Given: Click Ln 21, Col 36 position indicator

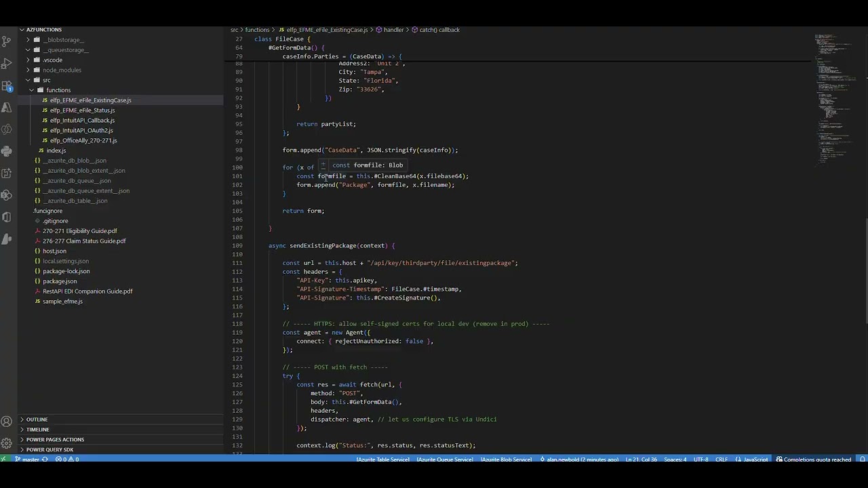Looking at the screenshot, I should pos(641,460).
